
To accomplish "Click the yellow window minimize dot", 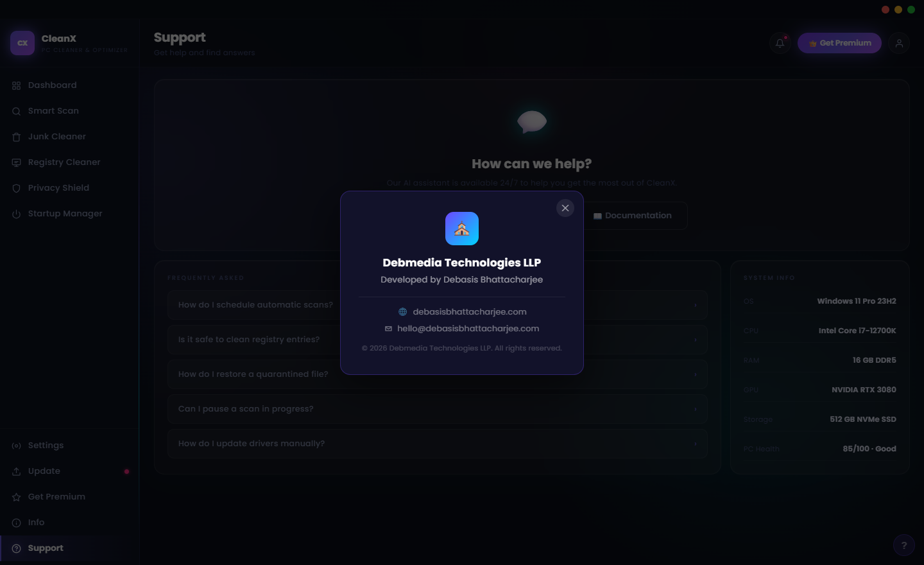I will (x=898, y=10).
